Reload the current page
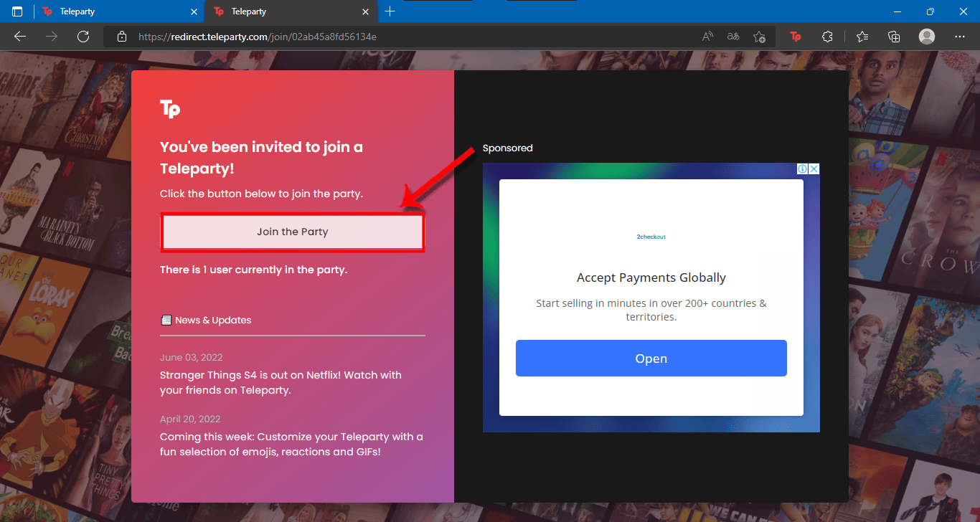The width and height of the screenshot is (980, 522). coord(83,37)
